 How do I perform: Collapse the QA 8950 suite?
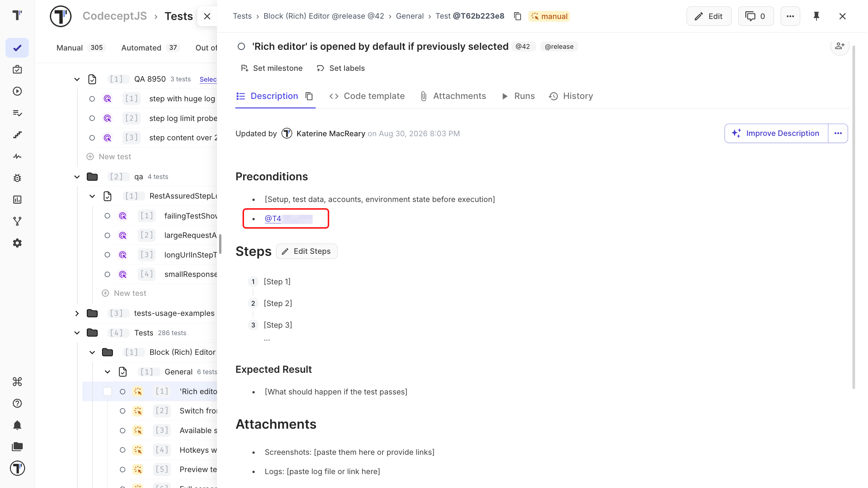77,79
